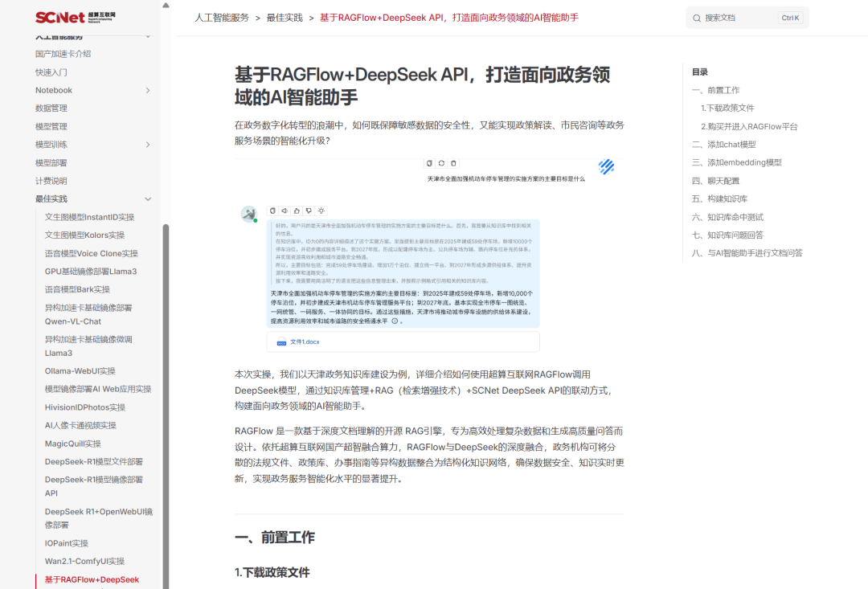Screen dimensions: 868x589
Task: Open GPU基础镜像部署Llama3 page
Action: pos(91,272)
